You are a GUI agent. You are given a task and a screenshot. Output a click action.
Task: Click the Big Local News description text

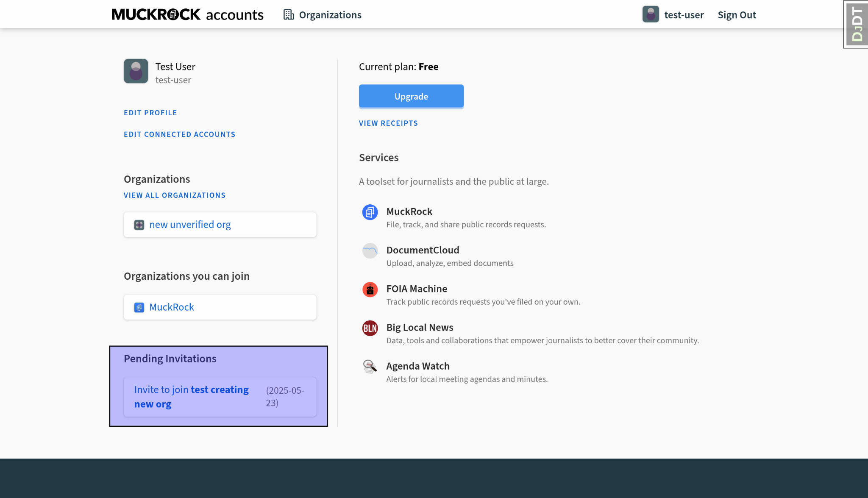pos(542,340)
